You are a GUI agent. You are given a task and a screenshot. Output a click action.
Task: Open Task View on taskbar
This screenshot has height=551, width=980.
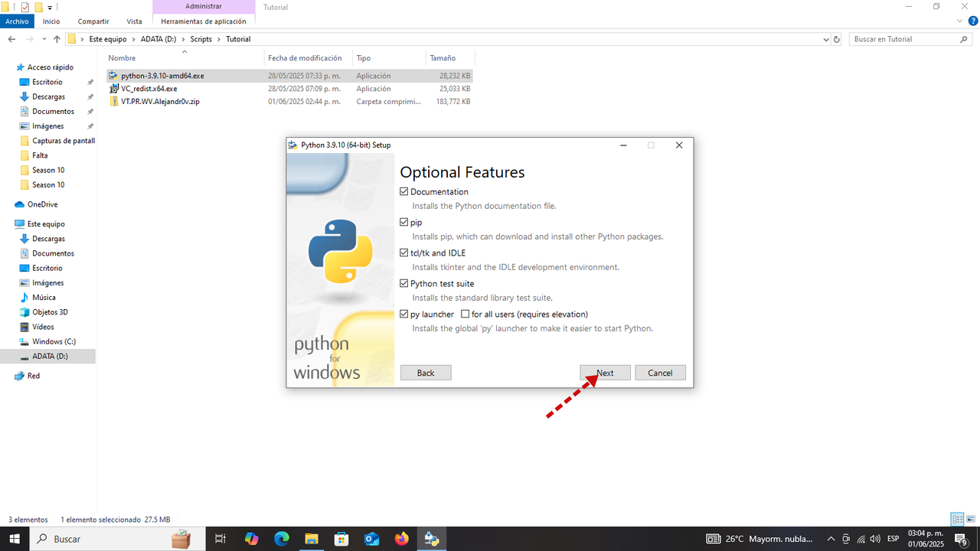[x=220, y=539]
